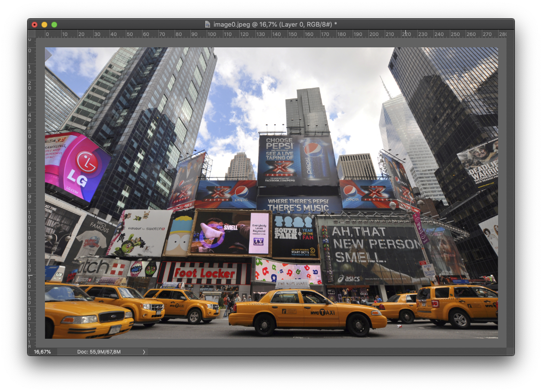Pick the 100 mark on horizontal ruler
The image size is (542, 392).
(212, 34)
